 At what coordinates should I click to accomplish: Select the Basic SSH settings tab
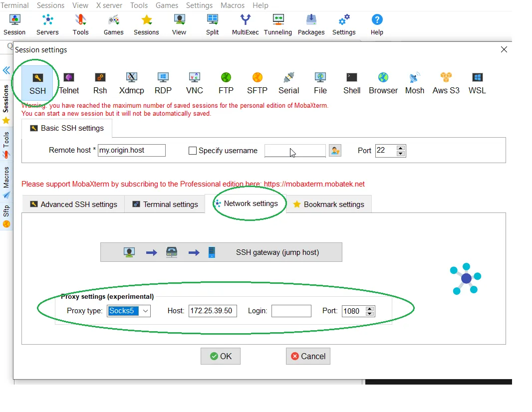[67, 128]
